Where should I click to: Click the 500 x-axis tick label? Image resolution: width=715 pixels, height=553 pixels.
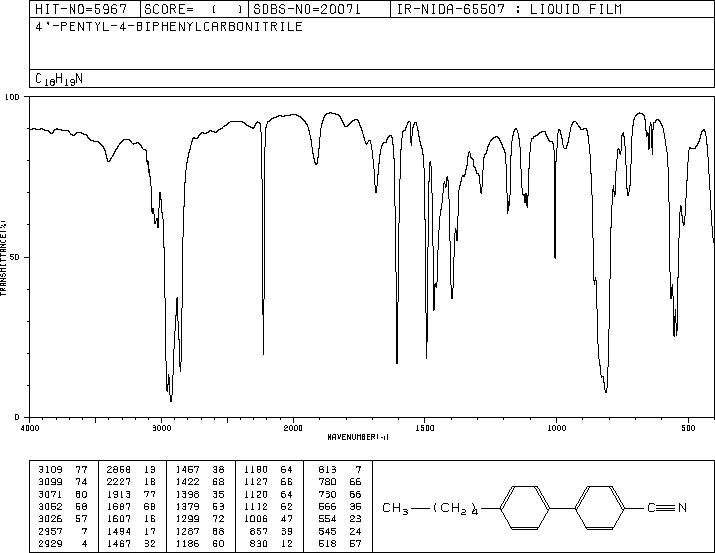pyautogui.click(x=688, y=428)
